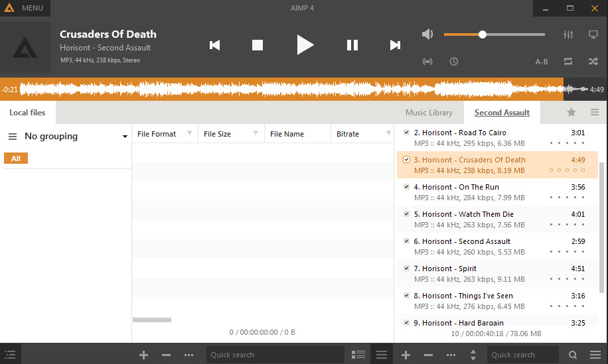608x364 pixels.
Task: Open playlist misc options ellipsis
Action: (x=451, y=355)
